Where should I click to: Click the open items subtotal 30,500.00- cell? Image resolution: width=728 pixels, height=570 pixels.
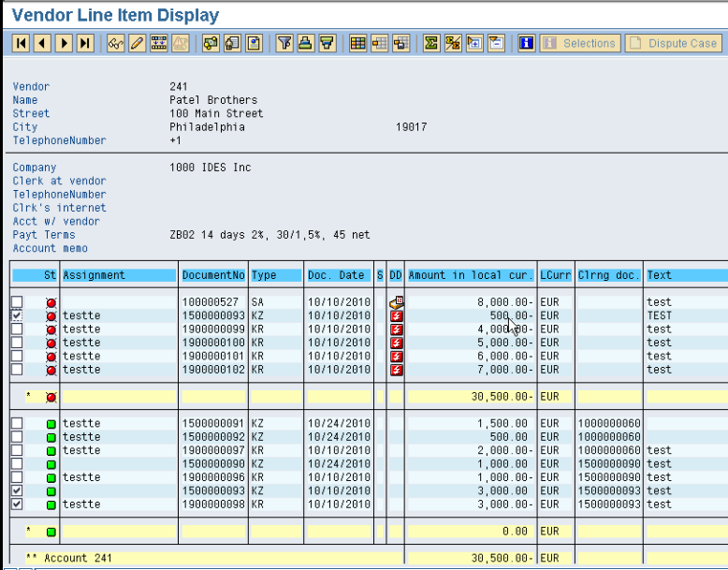point(502,397)
